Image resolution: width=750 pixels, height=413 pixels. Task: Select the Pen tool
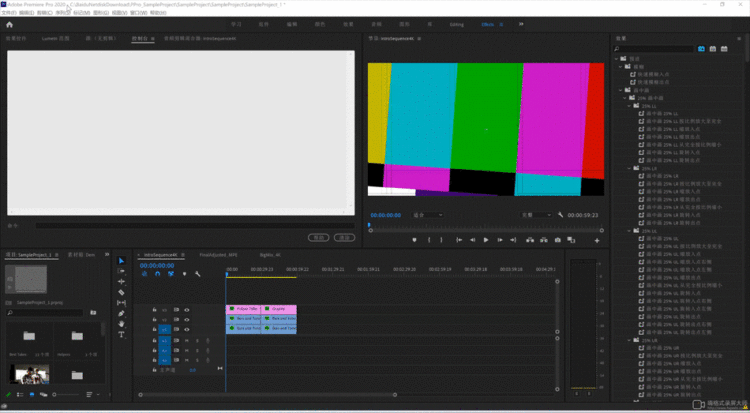122,313
